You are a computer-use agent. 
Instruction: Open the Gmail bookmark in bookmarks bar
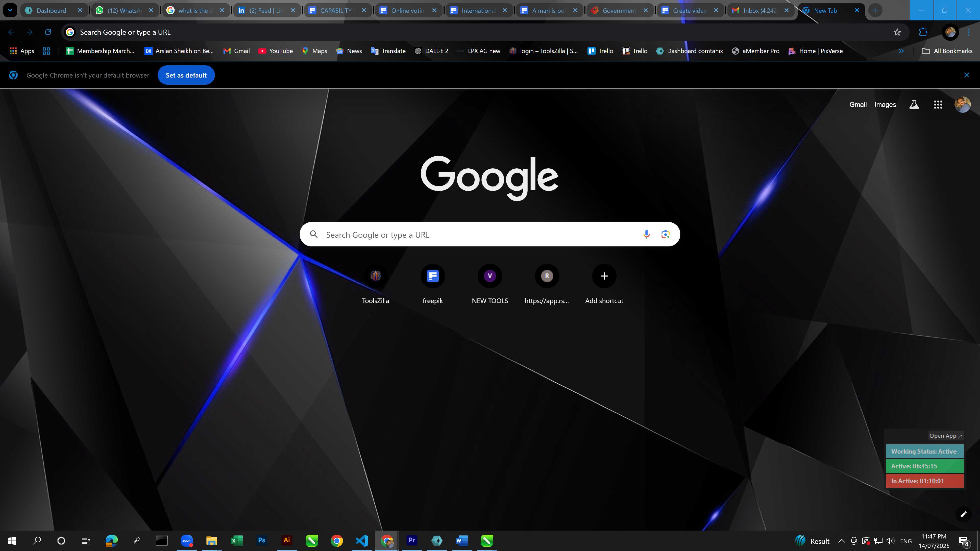(236, 51)
